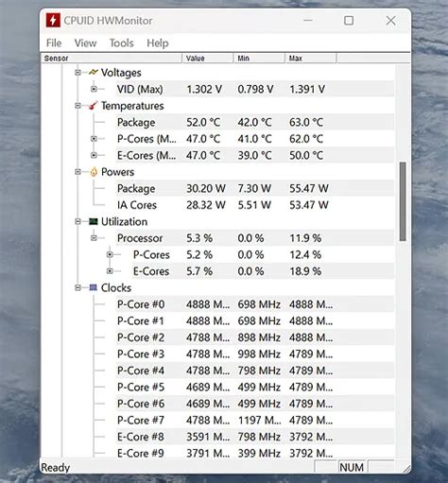Click the Temperatures thermometer icon
The image size is (448, 483).
(94, 106)
